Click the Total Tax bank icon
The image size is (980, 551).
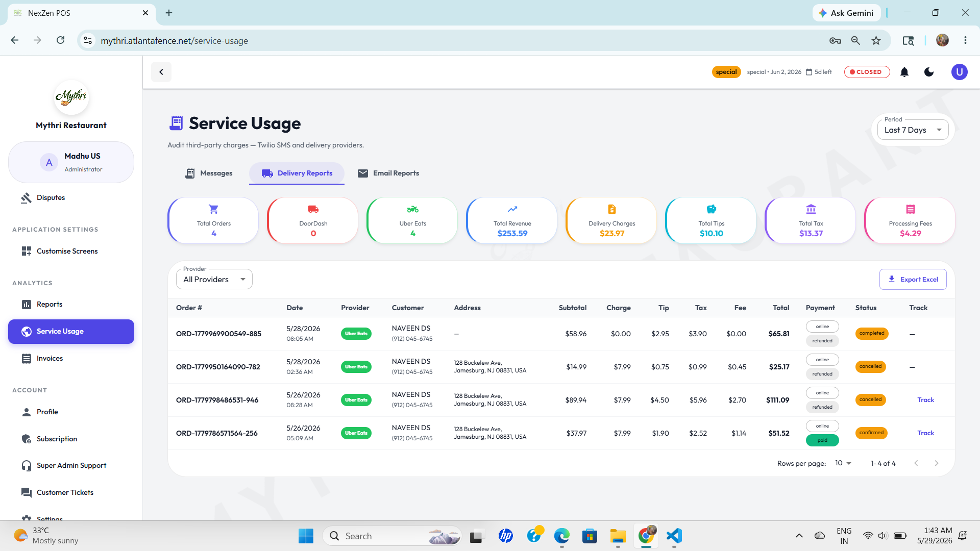[x=811, y=209]
